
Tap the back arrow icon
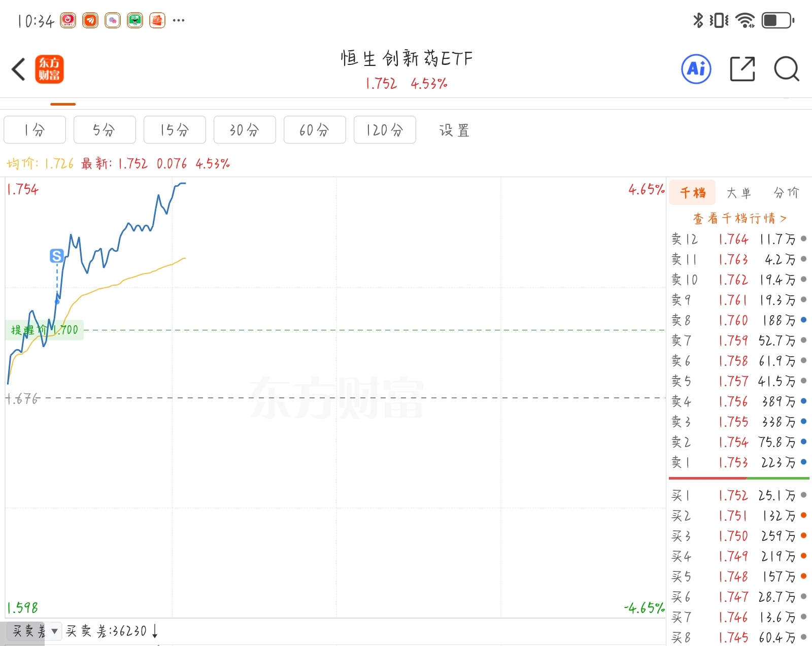tap(19, 70)
